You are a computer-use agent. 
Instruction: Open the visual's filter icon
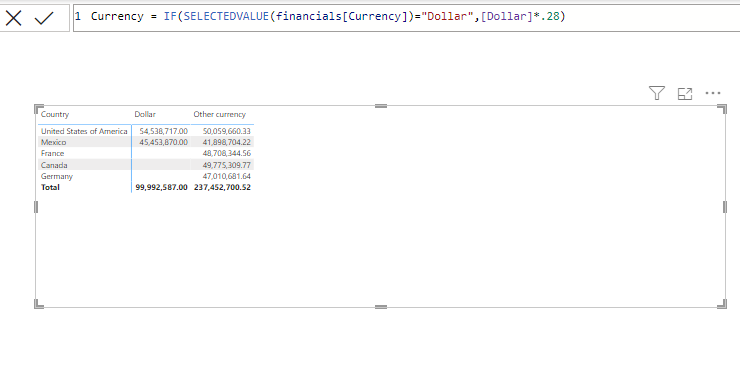(x=656, y=93)
